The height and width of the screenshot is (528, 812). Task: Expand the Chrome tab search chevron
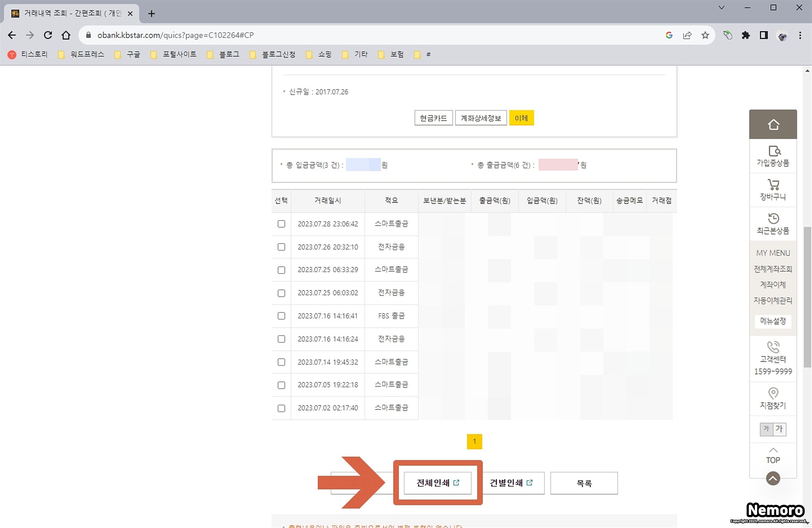(722, 8)
